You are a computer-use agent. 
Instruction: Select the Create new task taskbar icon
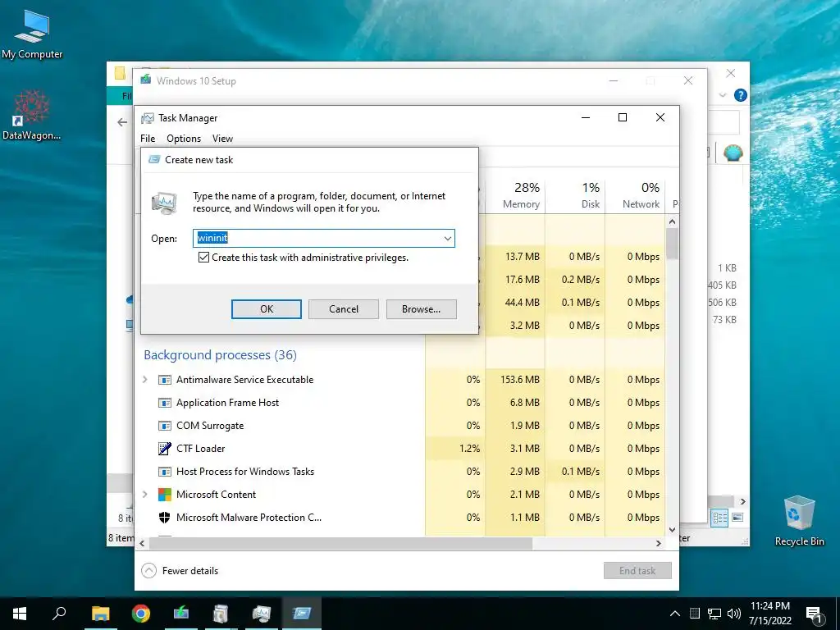302,614
